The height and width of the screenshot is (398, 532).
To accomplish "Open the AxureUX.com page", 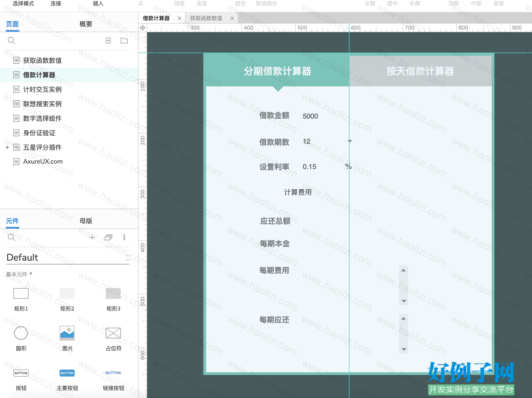I will (43, 161).
